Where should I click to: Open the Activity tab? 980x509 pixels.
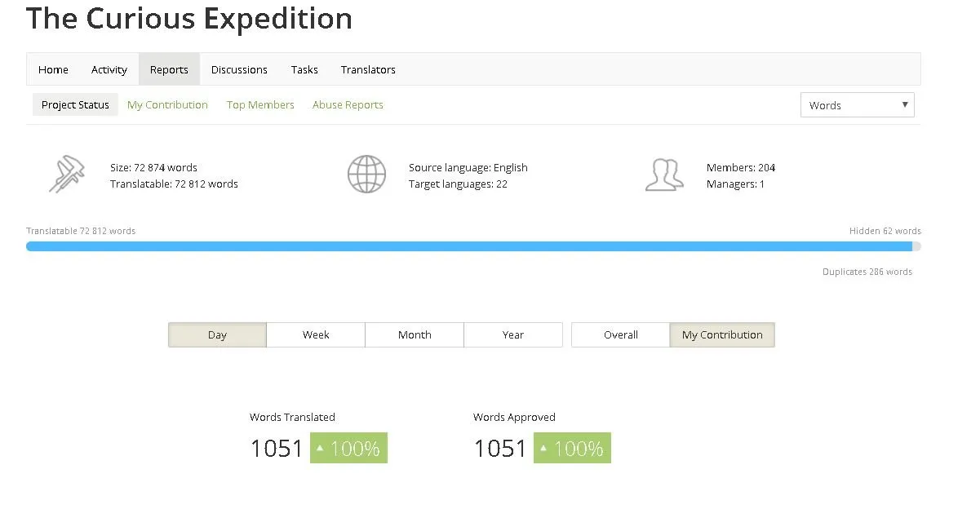tap(109, 69)
